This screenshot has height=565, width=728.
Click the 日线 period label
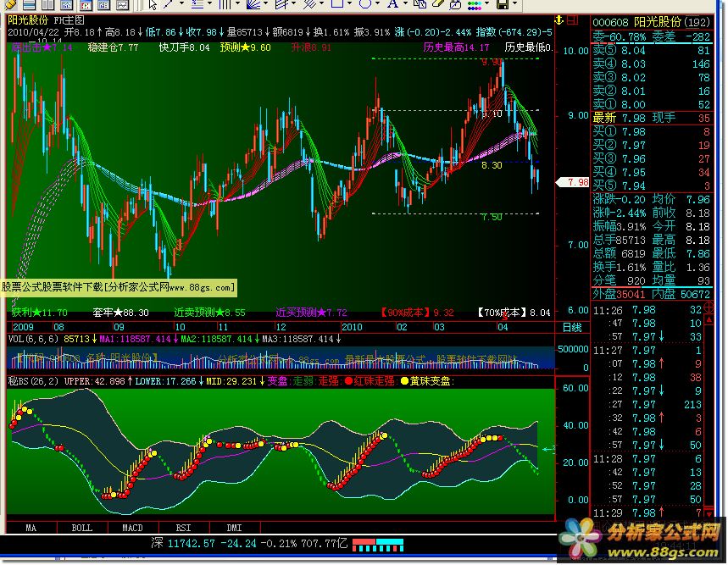[x=572, y=327]
